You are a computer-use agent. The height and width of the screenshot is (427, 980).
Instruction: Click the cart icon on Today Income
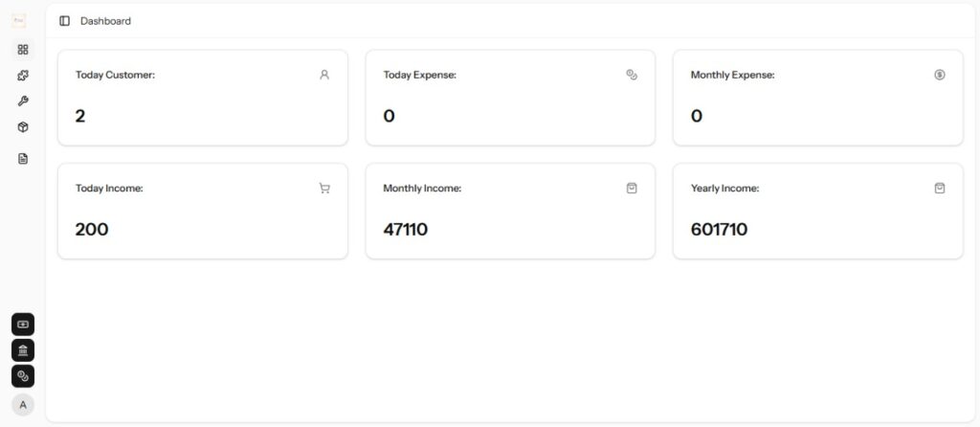click(x=324, y=189)
